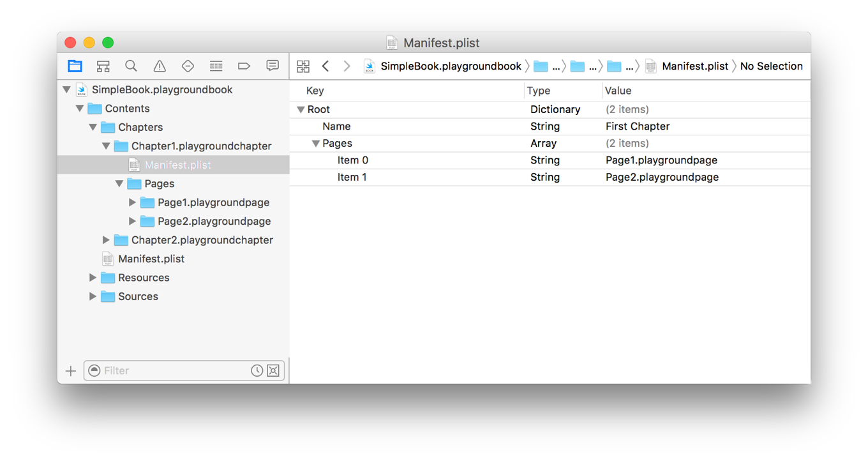Collapse the Pages array in the plist editor
This screenshot has height=461, width=868.
pos(316,143)
